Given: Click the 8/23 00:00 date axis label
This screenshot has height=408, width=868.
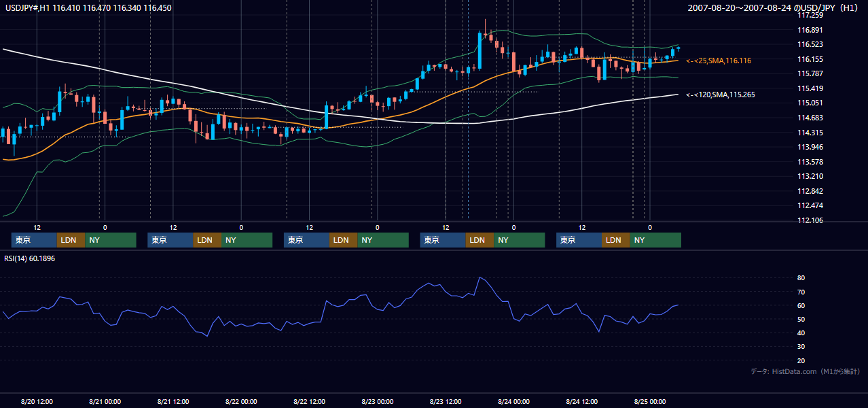Looking at the screenshot, I should (x=377, y=401).
